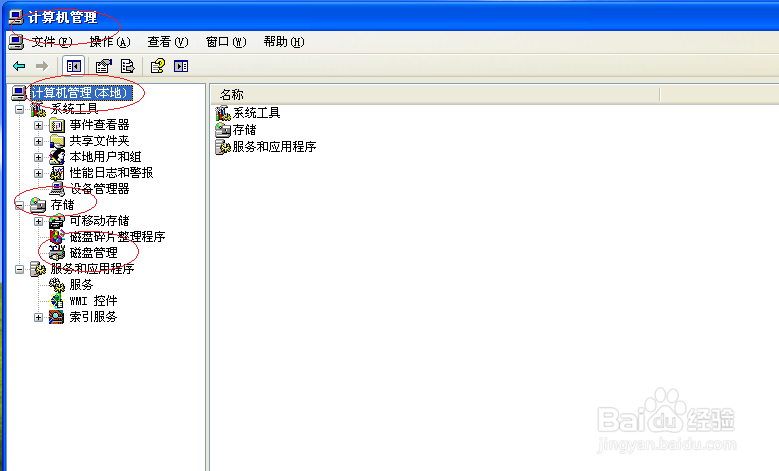Click the Back arrow toolbar button
This screenshot has width=779, height=471.
19,66
